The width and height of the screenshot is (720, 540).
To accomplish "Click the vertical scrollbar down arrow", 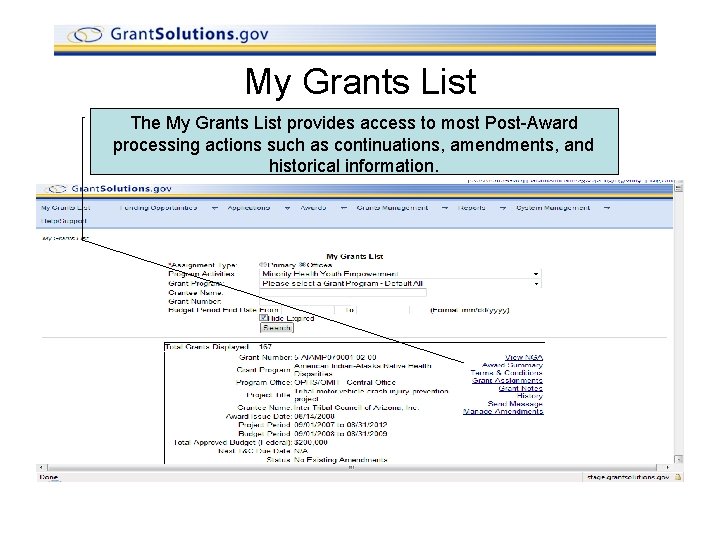I will pyautogui.click(x=679, y=459).
